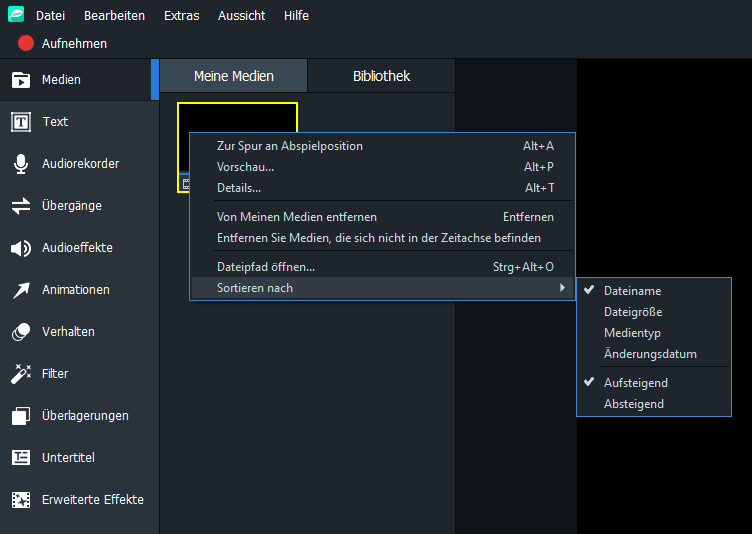This screenshot has height=534, width=752.
Task: Select Aufsteigend sort order
Action: [654, 383]
